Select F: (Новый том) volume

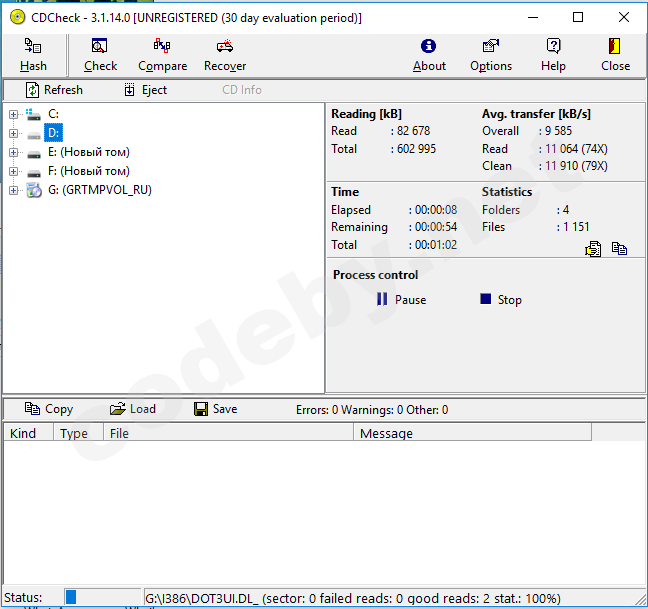pos(88,171)
